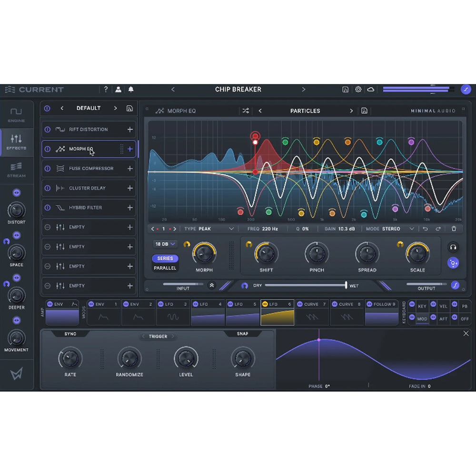
Task: Go to next effects chain after Default
Action: (x=115, y=109)
